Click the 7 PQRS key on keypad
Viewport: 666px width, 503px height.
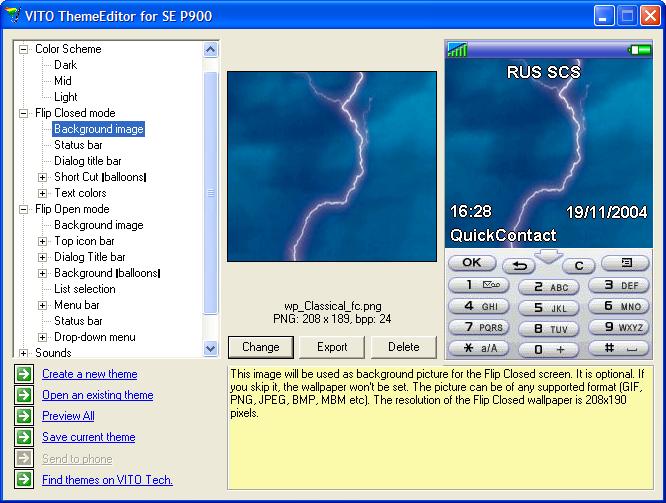click(x=479, y=327)
